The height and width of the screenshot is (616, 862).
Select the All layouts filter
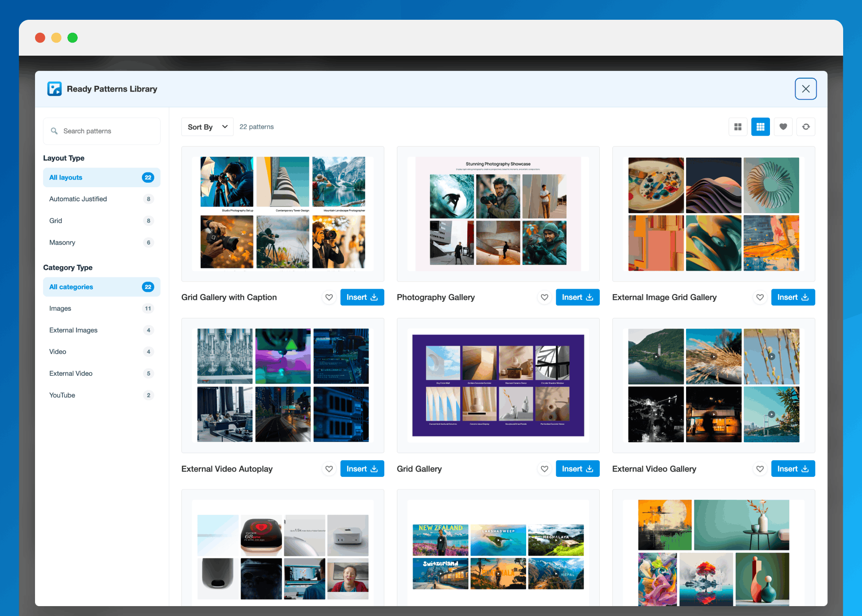click(101, 177)
